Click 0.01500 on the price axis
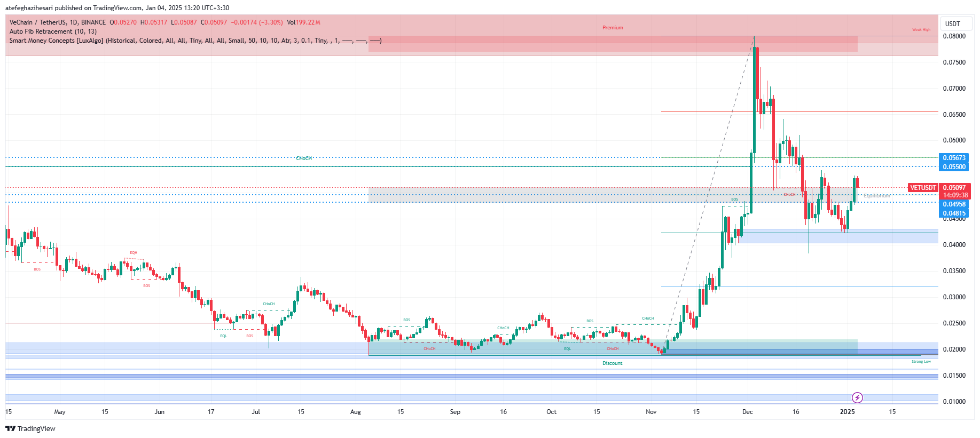This screenshot has height=438, width=980. coord(954,376)
